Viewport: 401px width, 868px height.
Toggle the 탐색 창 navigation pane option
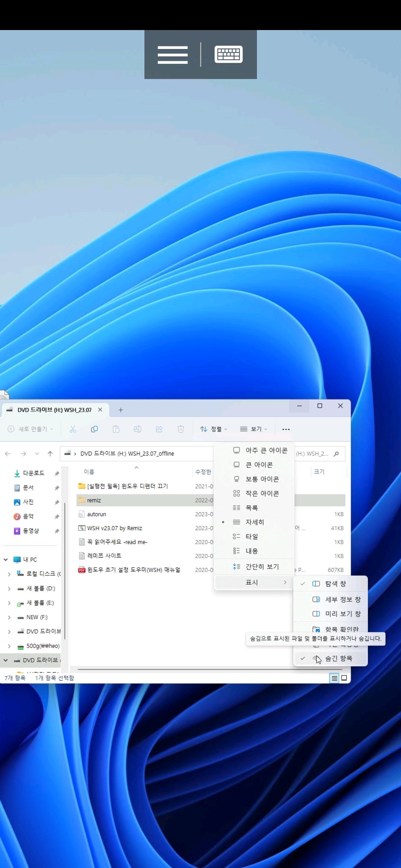pyautogui.click(x=330, y=584)
